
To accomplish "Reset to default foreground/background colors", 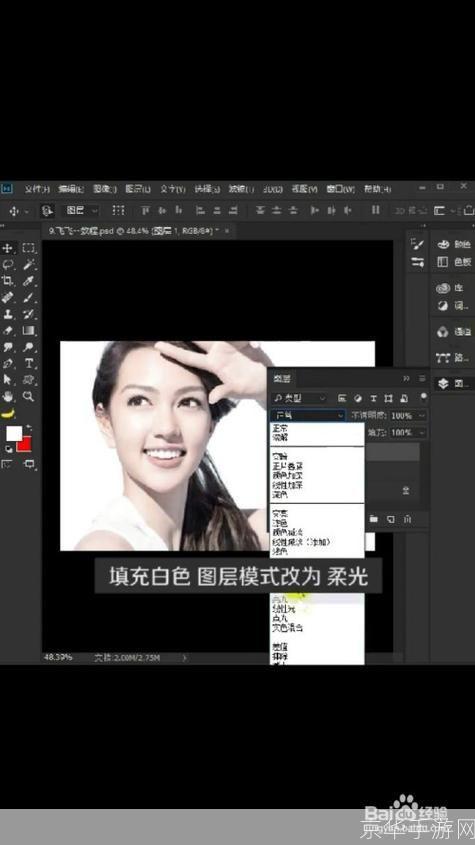I will [8, 449].
